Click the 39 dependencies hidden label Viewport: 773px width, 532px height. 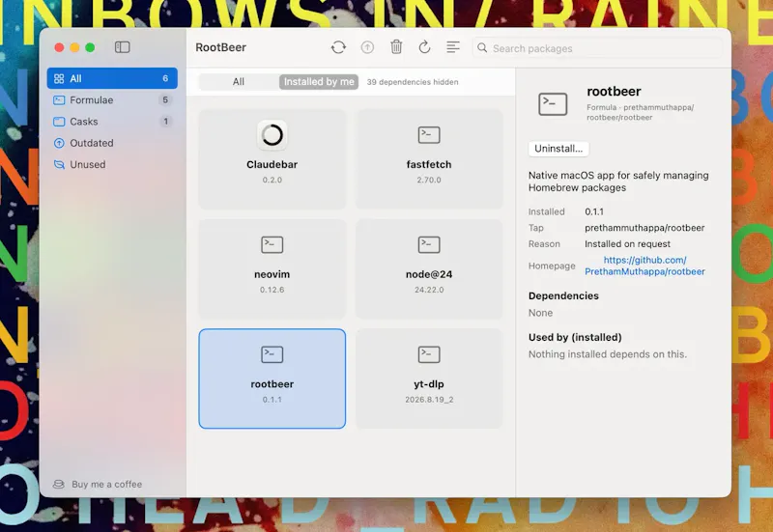tap(413, 82)
